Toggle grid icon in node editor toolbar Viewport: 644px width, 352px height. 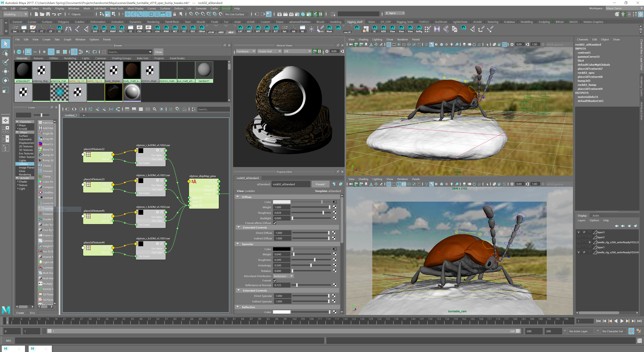point(171,109)
